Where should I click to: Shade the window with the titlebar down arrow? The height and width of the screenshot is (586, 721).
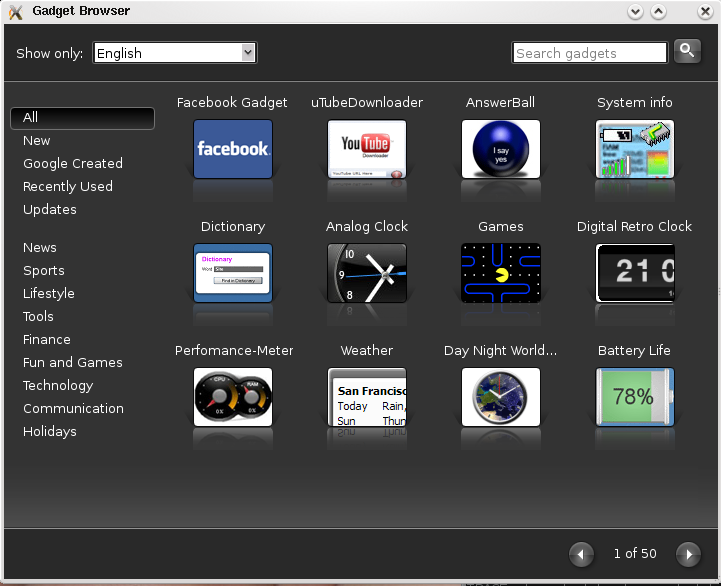tap(635, 11)
